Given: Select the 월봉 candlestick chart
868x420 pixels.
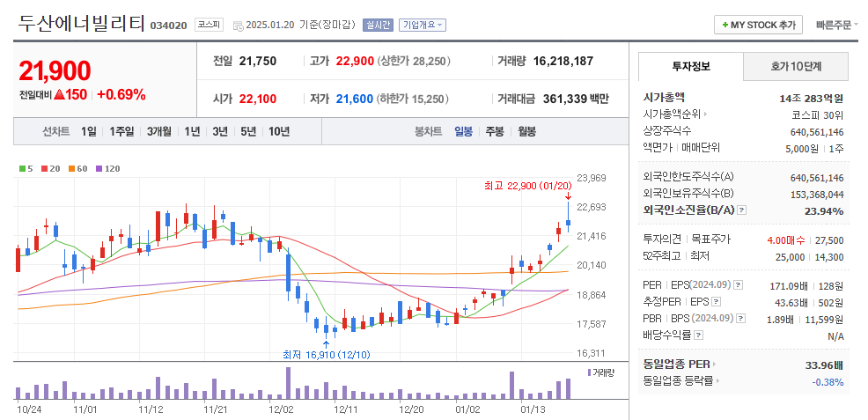Looking at the screenshot, I should point(527,132).
